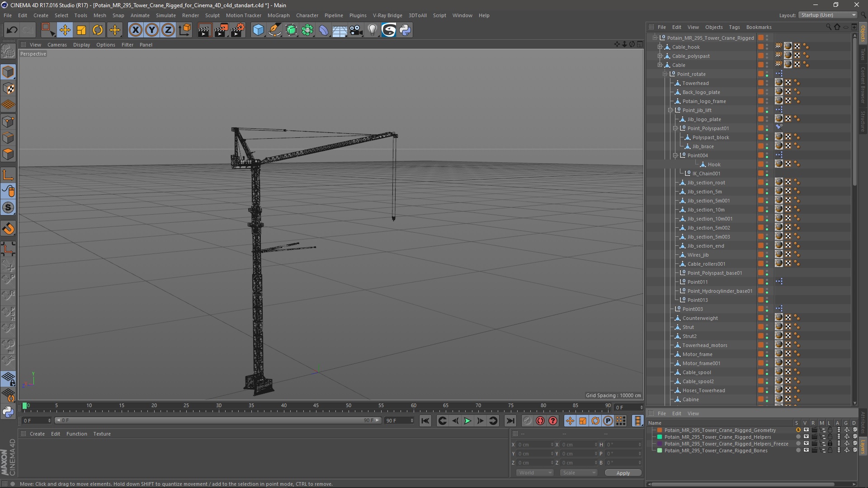Click the Python script icon in toolbar
868x488 pixels.
click(x=405, y=30)
